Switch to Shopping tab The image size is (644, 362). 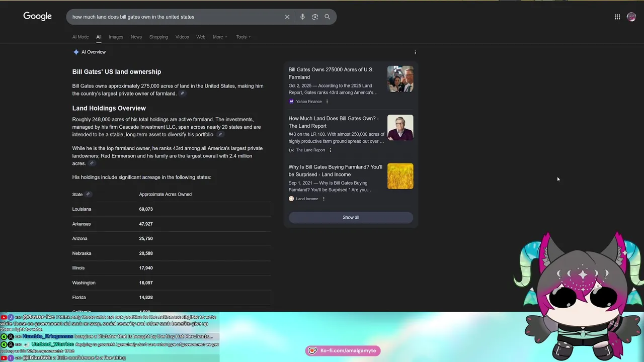click(x=158, y=37)
